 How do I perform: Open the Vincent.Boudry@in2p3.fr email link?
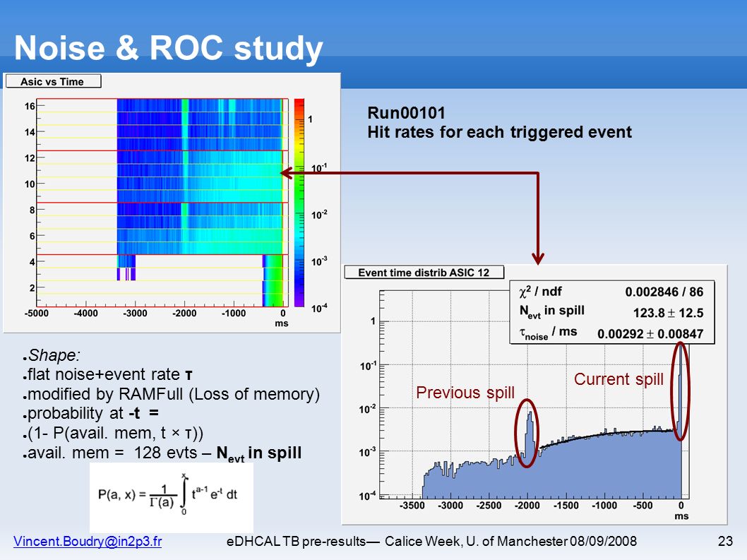point(88,542)
